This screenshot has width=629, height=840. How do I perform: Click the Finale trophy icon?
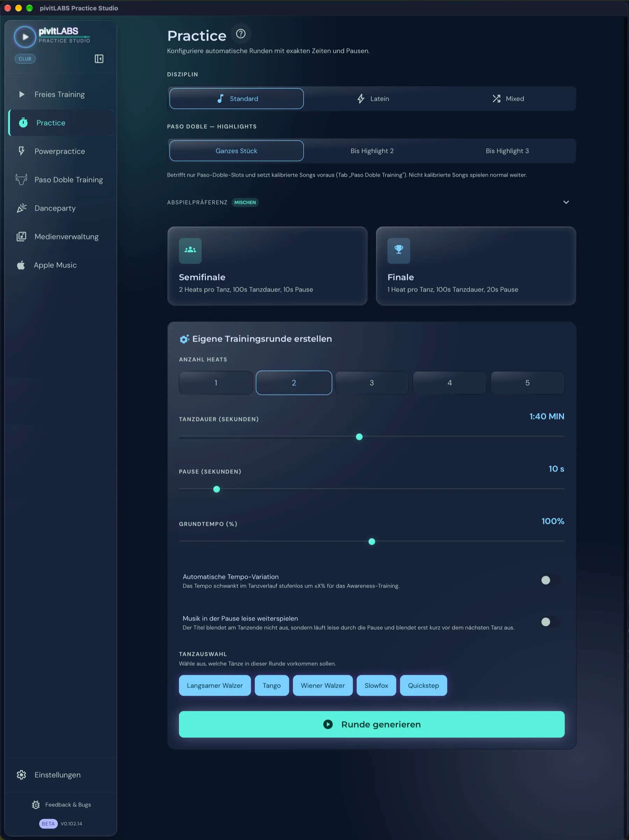click(399, 250)
